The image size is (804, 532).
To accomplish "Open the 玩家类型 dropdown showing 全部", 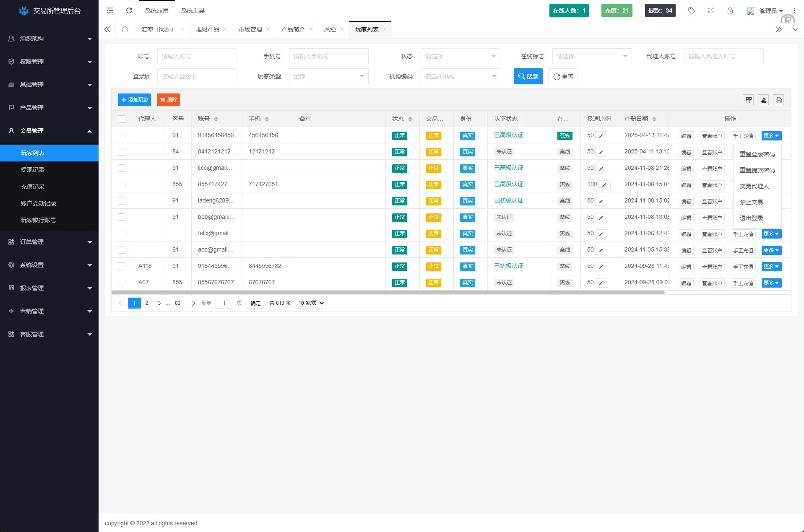I will [x=328, y=76].
